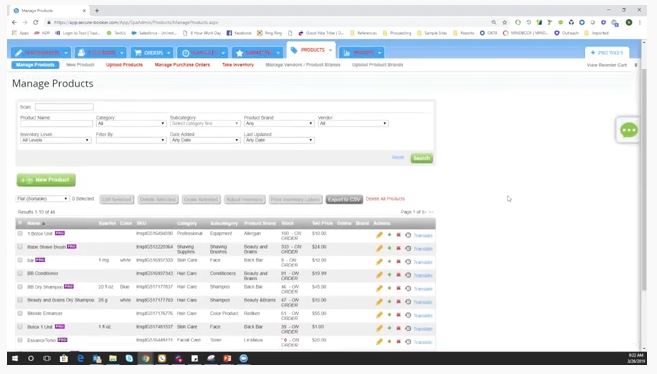This screenshot has height=374, width=657.
Task: Check the Babe Shave Brush row checkbox
Action: click(x=20, y=247)
